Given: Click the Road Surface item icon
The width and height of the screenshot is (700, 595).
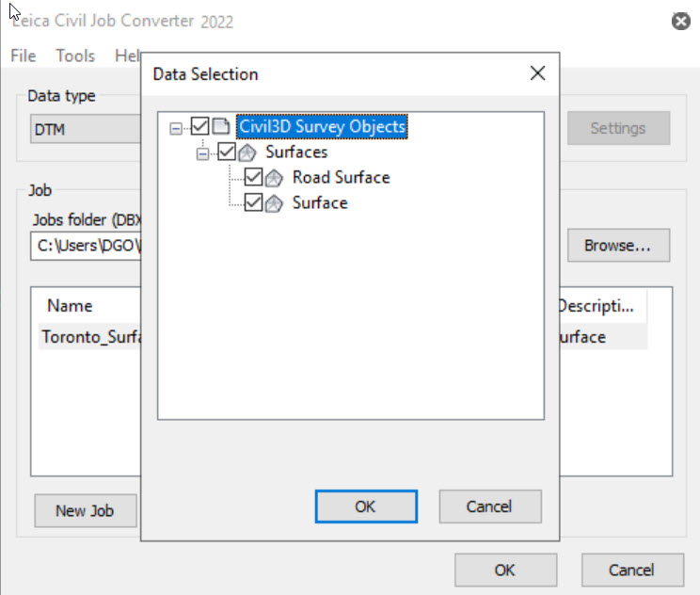Looking at the screenshot, I should (274, 177).
